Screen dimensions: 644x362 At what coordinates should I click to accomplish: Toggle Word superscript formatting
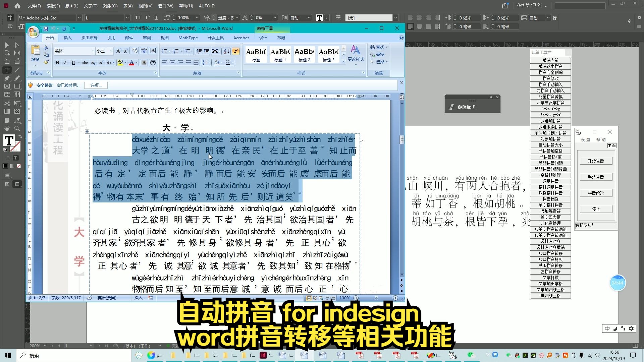pyautogui.click(x=101, y=63)
